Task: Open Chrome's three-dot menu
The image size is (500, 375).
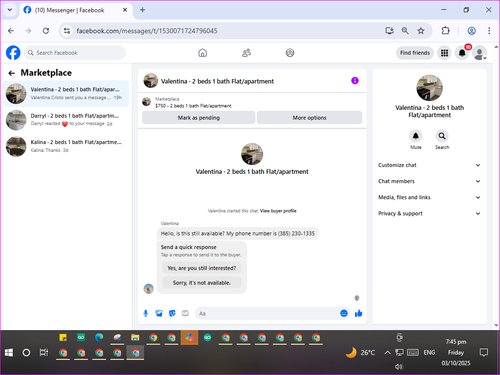Action: pos(489,31)
